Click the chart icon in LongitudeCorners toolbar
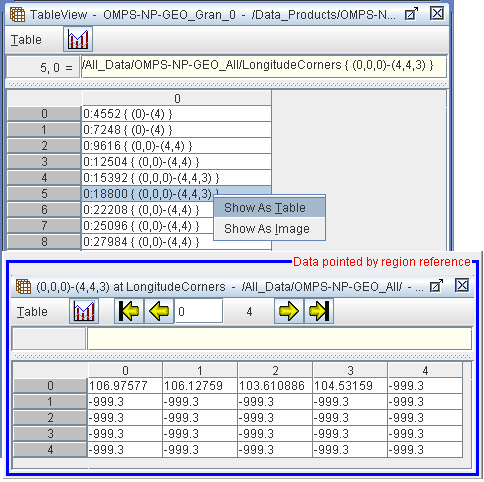484x482 pixels. (84, 311)
